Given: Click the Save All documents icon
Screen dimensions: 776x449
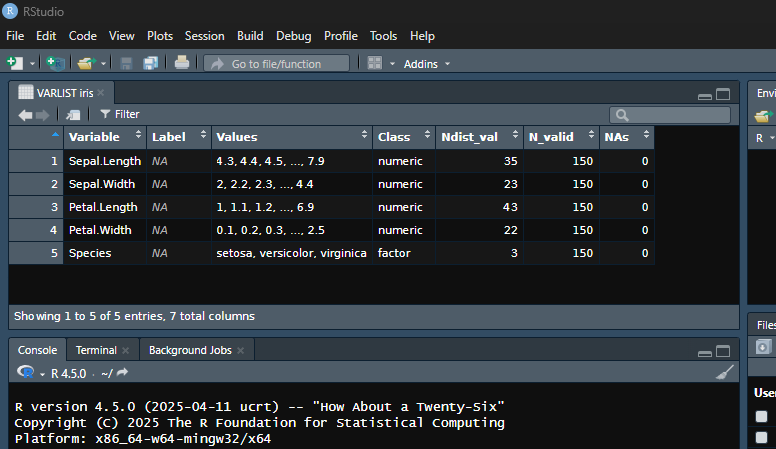Looking at the screenshot, I should coord(151,63).
